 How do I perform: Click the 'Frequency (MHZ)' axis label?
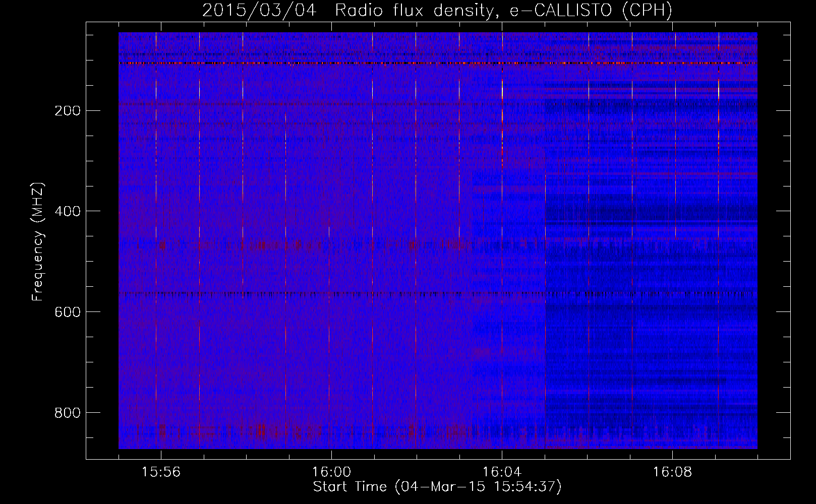click(38, 241)
